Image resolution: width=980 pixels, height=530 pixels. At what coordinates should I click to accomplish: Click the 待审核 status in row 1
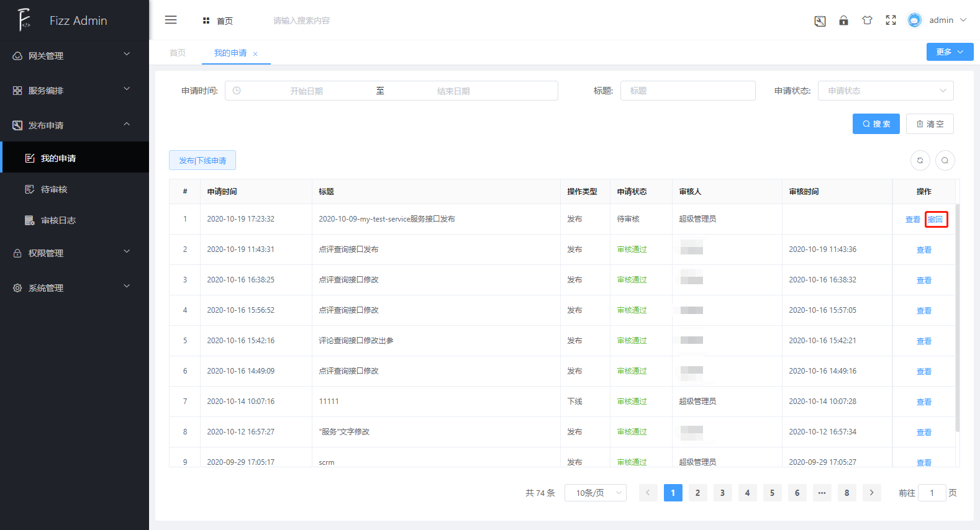(x=628, y=219)
